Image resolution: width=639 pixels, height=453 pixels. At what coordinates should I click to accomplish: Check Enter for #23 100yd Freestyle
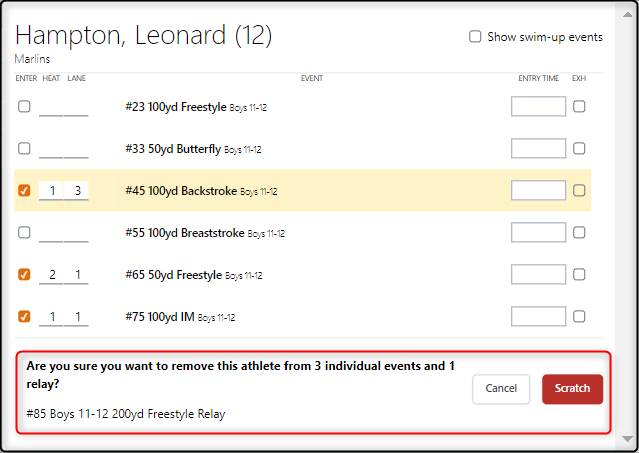click(x=24, y=106)
